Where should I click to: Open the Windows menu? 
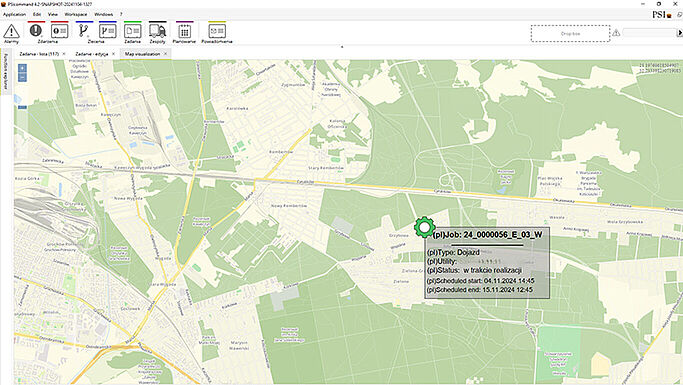tap(104, 14)
